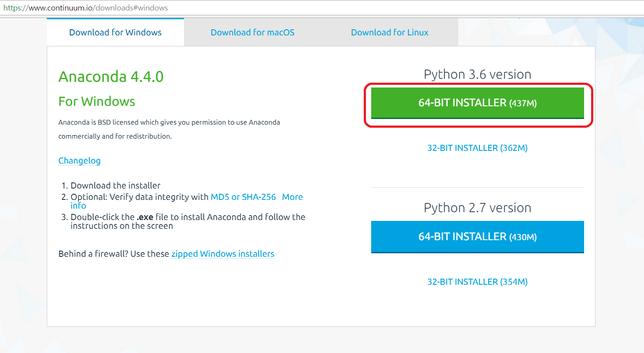Screen dimensions: 644x353
Task: Open the Download for macOS tab
Action: (x=252, y=32)
